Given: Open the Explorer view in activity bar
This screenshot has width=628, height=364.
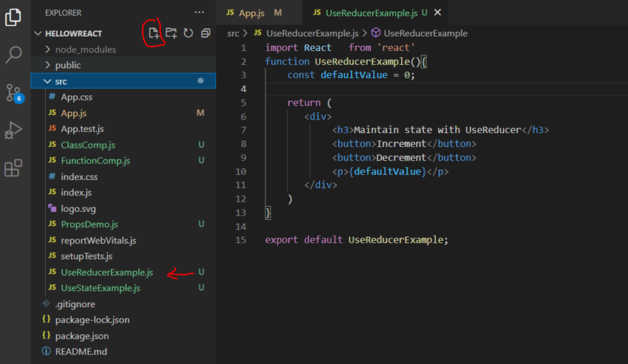Looking at the screenshot, I should [13, 17].
